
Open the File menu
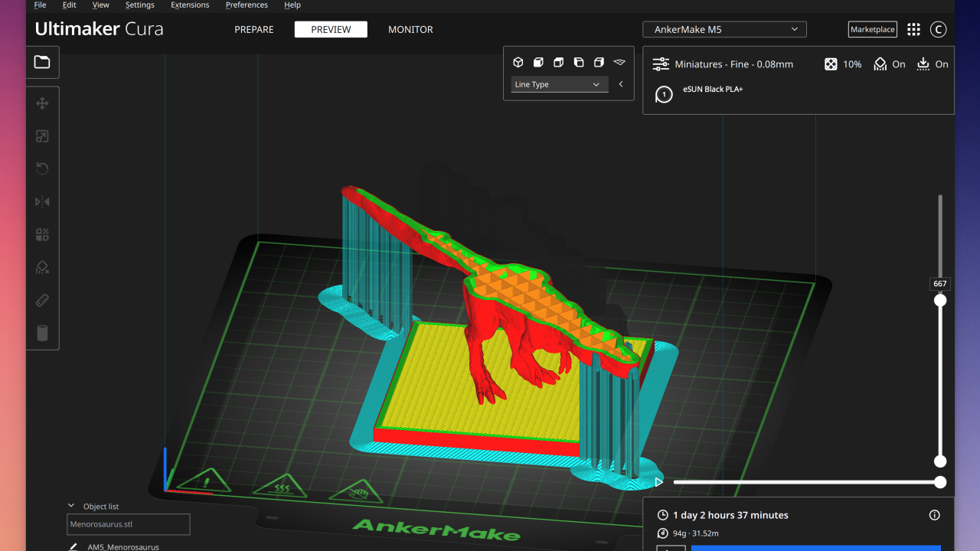pyautogui.click(x=40, y=5)
